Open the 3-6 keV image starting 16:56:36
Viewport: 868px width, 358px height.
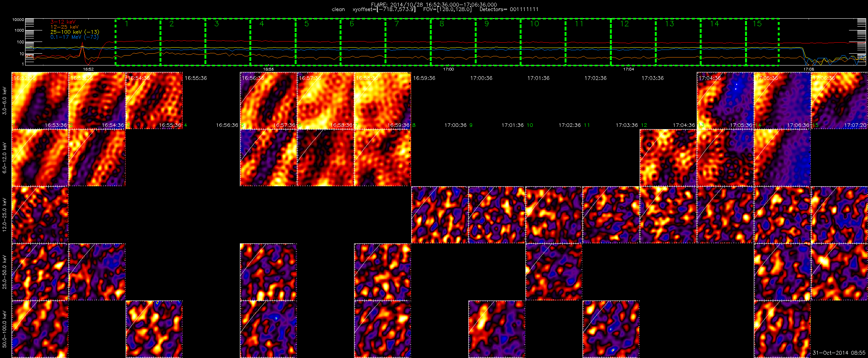[x=268, y=101]
